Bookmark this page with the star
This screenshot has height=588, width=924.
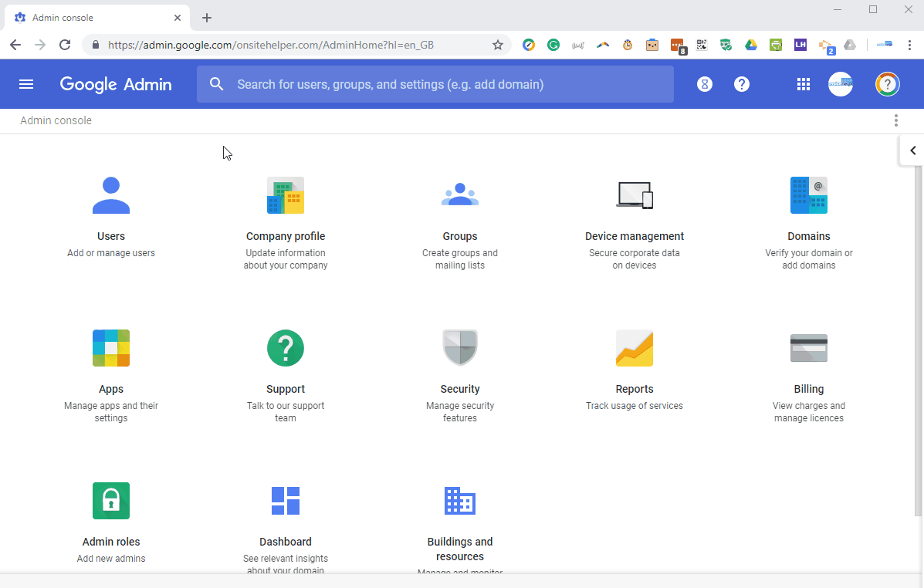coord(497,45)
